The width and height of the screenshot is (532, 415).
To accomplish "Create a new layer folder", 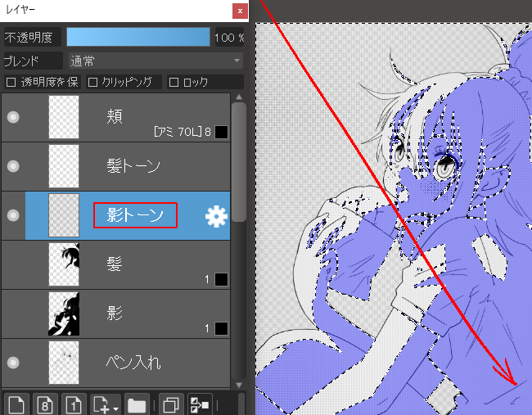I will [137, 404].
